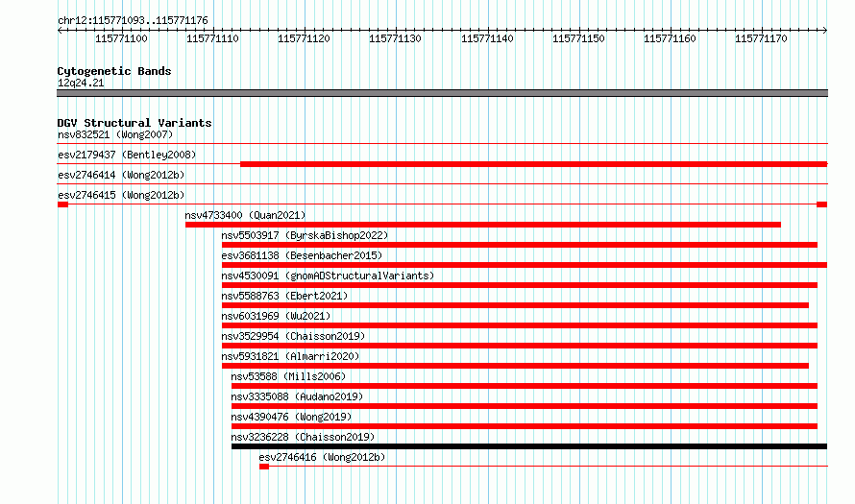This screenshot has height=504, width=855.
Task: Click ruler position 115771150
Action: pos(578,38)
